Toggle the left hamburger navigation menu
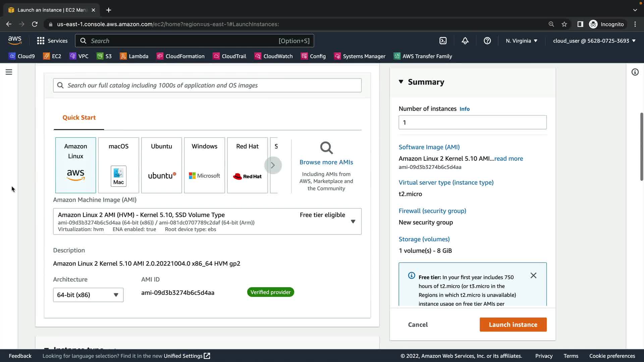The width and height of the screenshot is (644, 362). [9, 72]
